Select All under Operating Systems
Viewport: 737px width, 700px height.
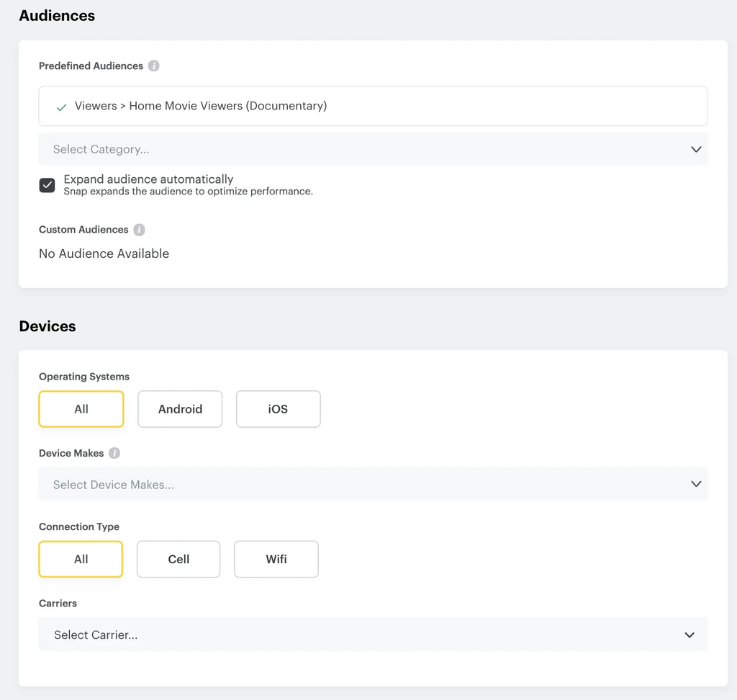pos(81,409)
